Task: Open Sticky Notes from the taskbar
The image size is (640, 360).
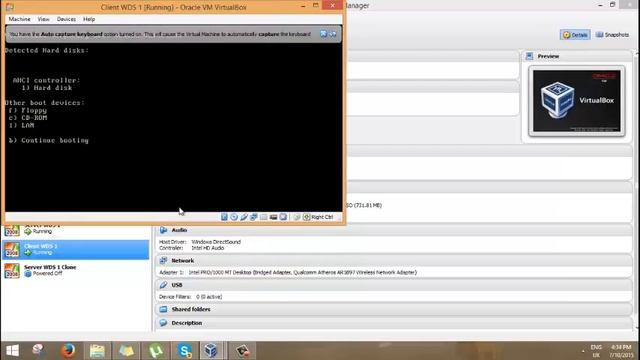Action: point(127,351)
